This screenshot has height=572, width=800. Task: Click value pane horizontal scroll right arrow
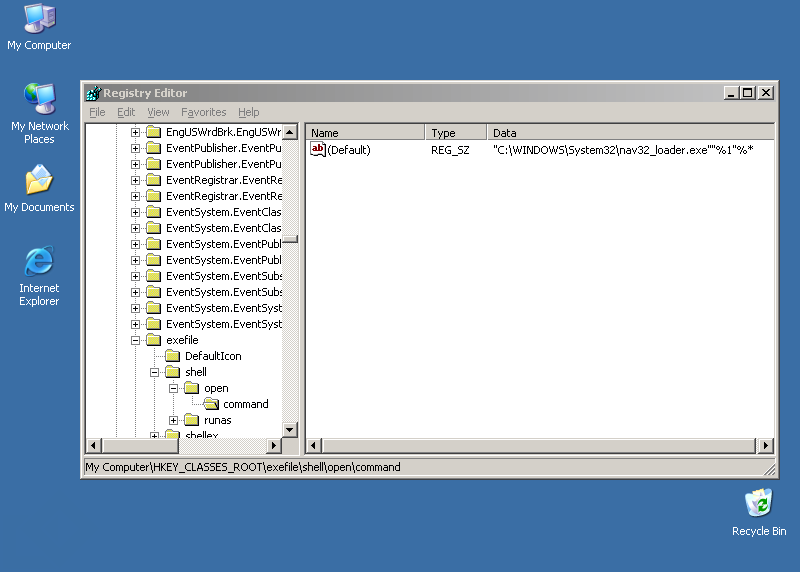765,445
